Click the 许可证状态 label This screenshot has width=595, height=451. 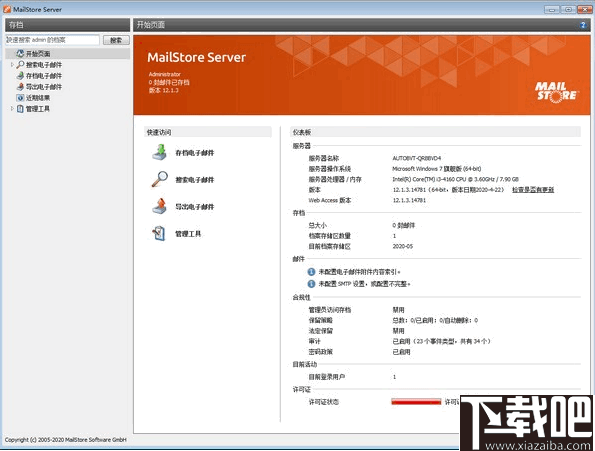click(324, 402)
